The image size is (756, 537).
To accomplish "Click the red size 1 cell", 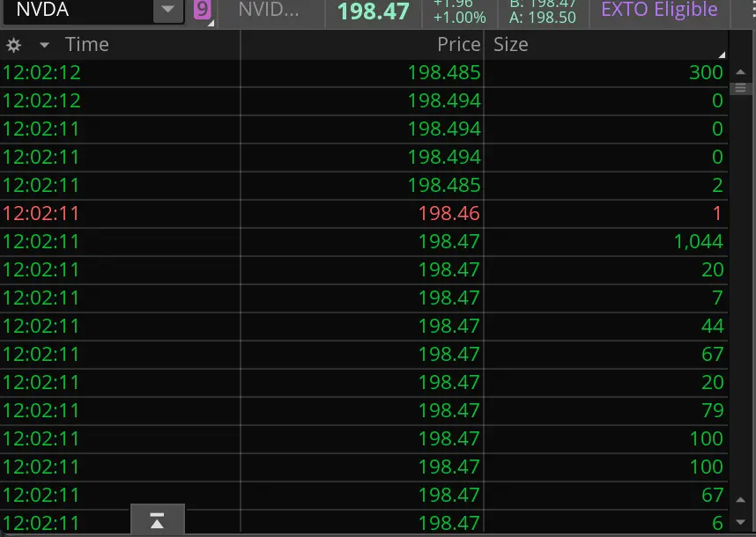I will [717, 213].
